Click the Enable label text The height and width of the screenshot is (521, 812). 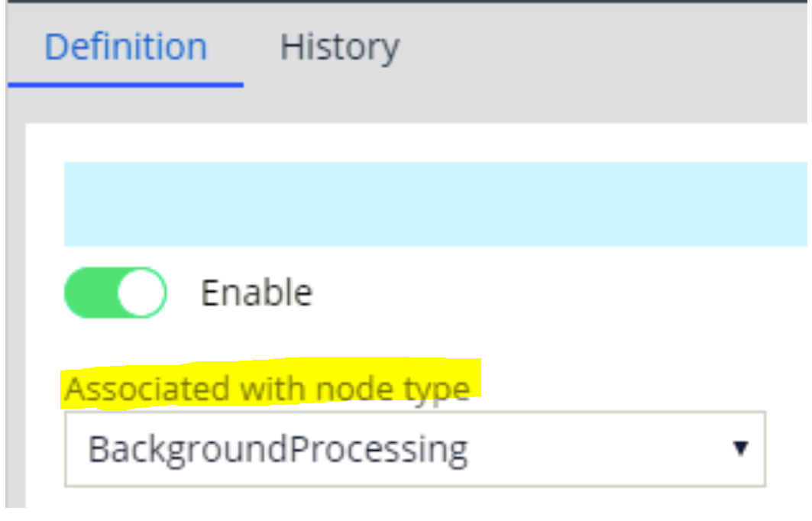tap(256, 292)
